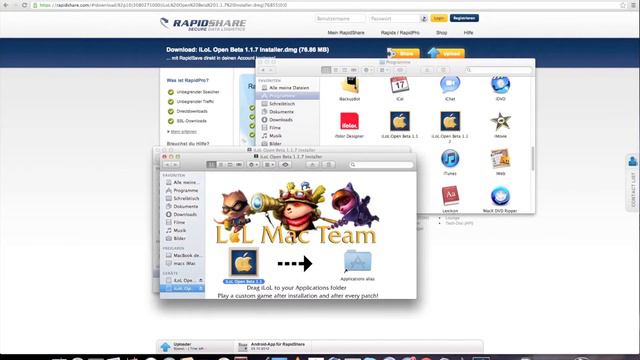640x360 pixels.
Task: Eject the highlighted iLoL volume in installer sidebar
Action: (200, 289)
